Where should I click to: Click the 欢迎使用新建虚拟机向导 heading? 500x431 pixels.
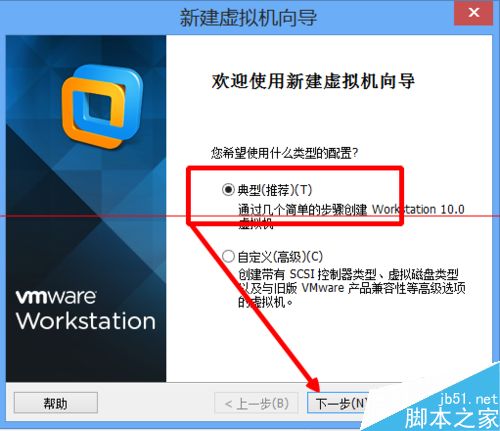click(313, 81)
